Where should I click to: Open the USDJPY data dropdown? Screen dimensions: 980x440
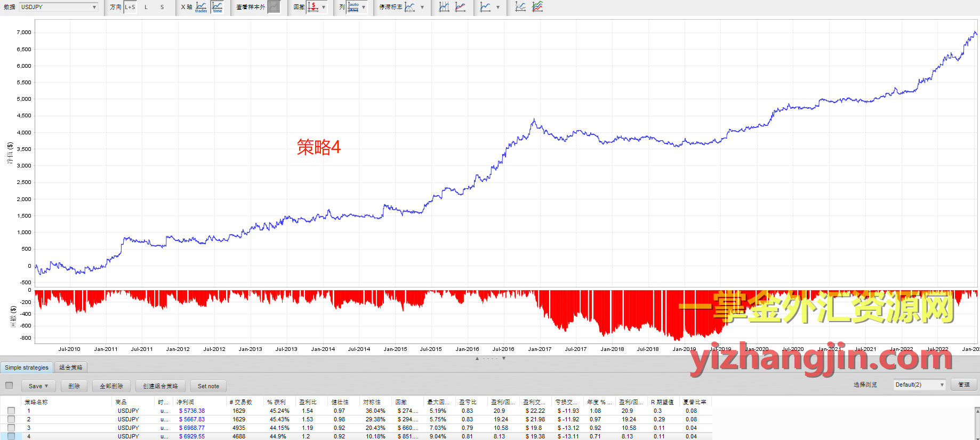point(59,7)
